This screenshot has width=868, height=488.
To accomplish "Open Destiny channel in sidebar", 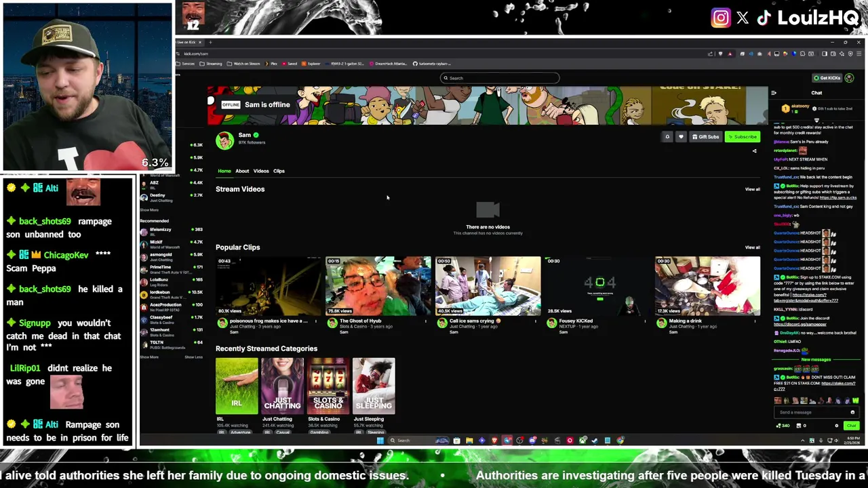I will pos(171,197).
